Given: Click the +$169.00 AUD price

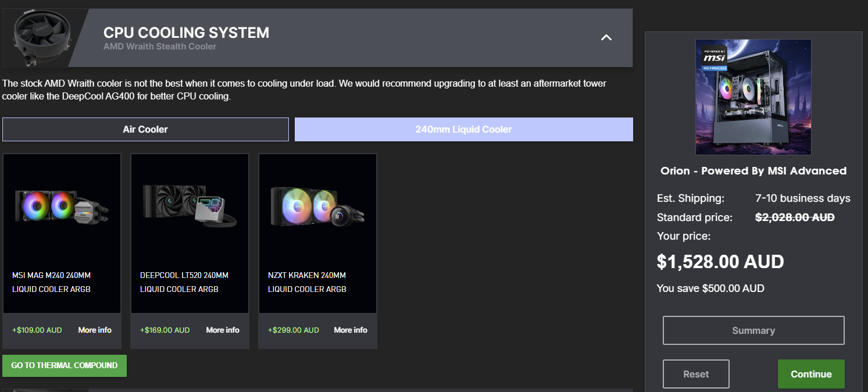Looking at the screenshot, I should click(165, 330).
